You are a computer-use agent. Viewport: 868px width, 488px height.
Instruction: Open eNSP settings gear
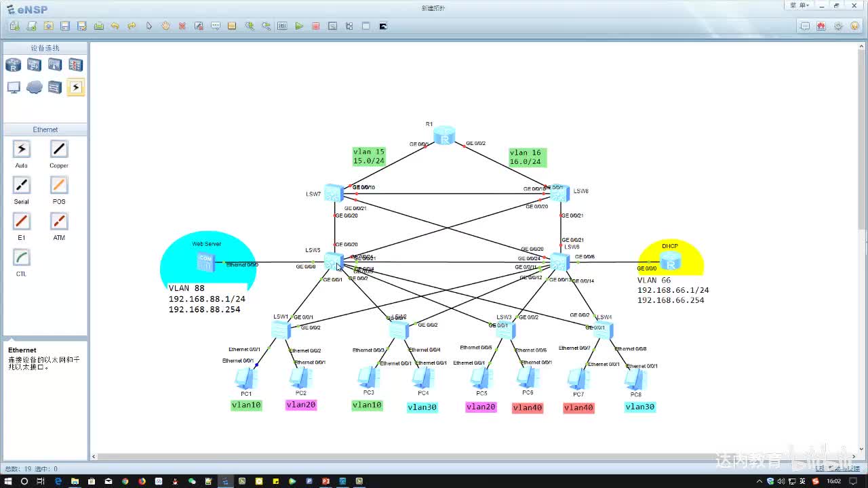click(838, 26)
